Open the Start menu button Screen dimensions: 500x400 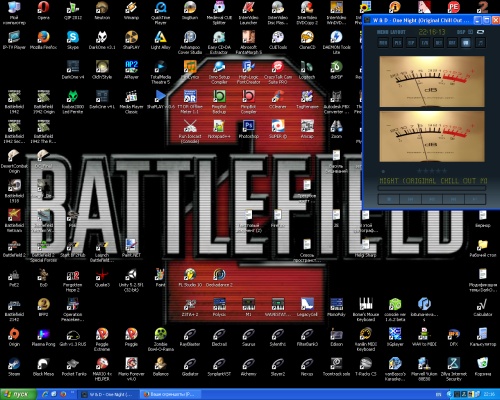click(18, 394)
